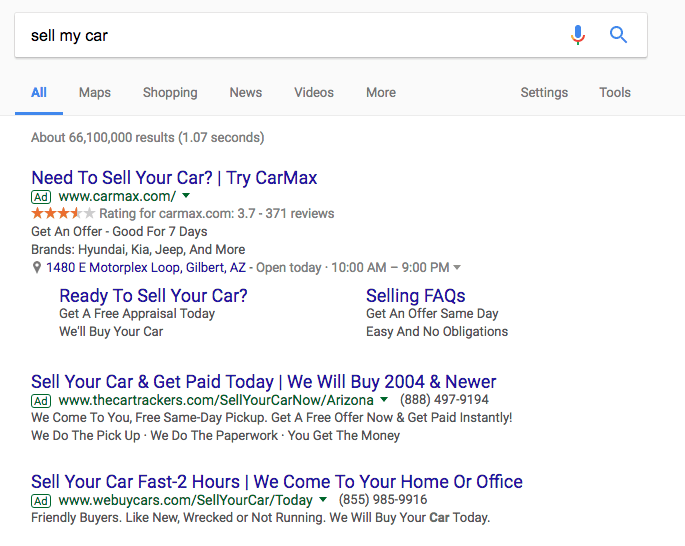Image resolution: width=685 pixels, height=546 pixels.
Task: Click 'Sell Your Car Fast-2 Hours' ad headline
Action: tap(276, 482)
